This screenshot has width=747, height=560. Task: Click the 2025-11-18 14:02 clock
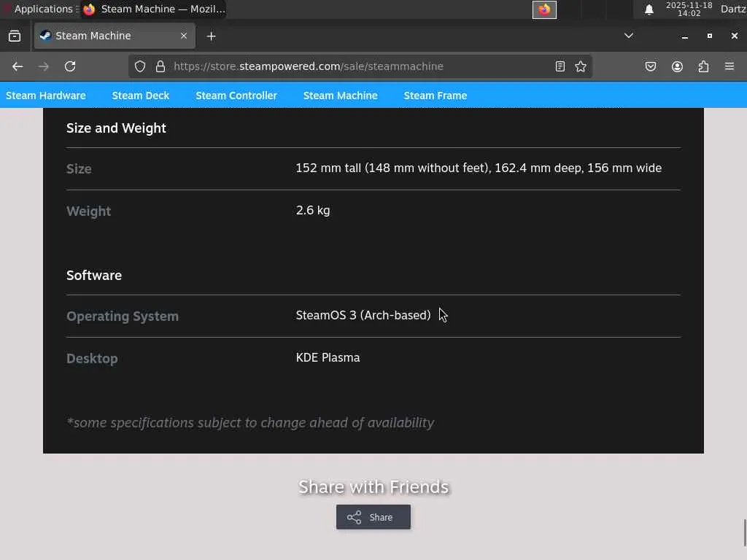coord(689,9)
